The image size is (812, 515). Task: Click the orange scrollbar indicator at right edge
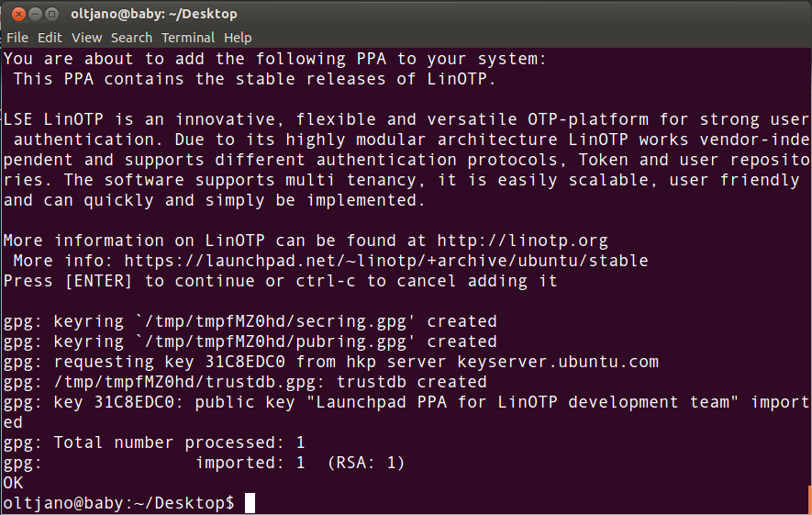809,499
